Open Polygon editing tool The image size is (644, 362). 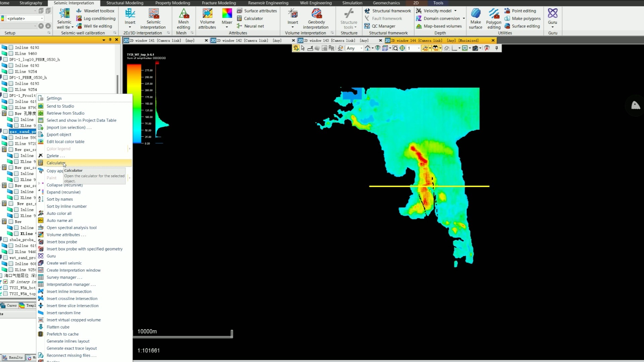[494, 19]
